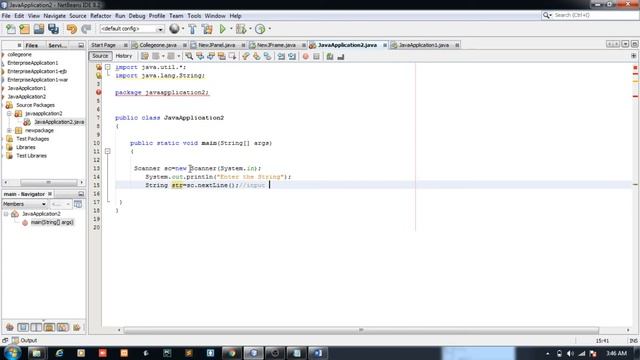Open the Run Project dropdown arrow

coord(231,29)
